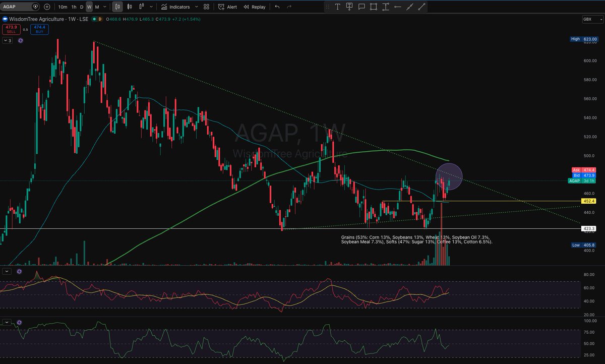
Task: Click the watchlist flag icon beside AGAP
Action: click(35, 7)
